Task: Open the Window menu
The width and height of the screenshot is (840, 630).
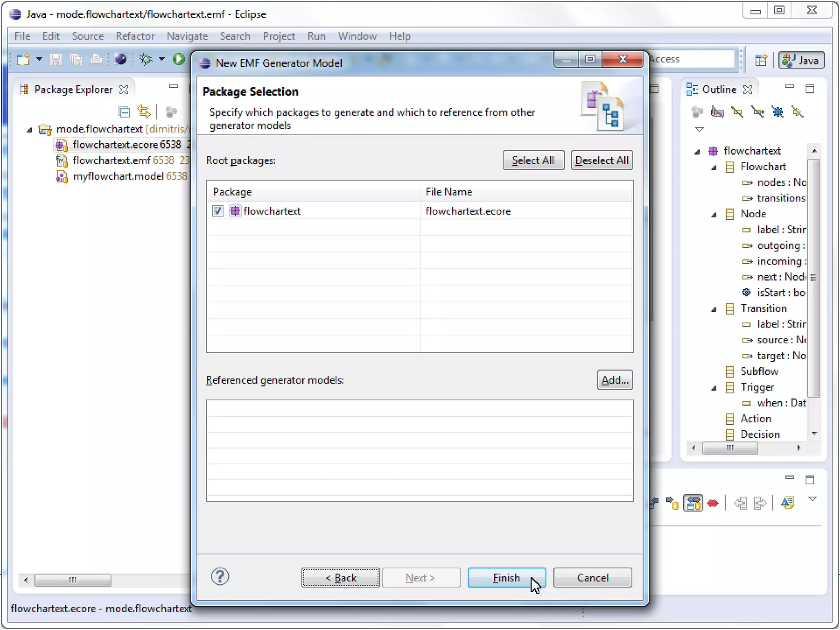Action: coord(357,36)
